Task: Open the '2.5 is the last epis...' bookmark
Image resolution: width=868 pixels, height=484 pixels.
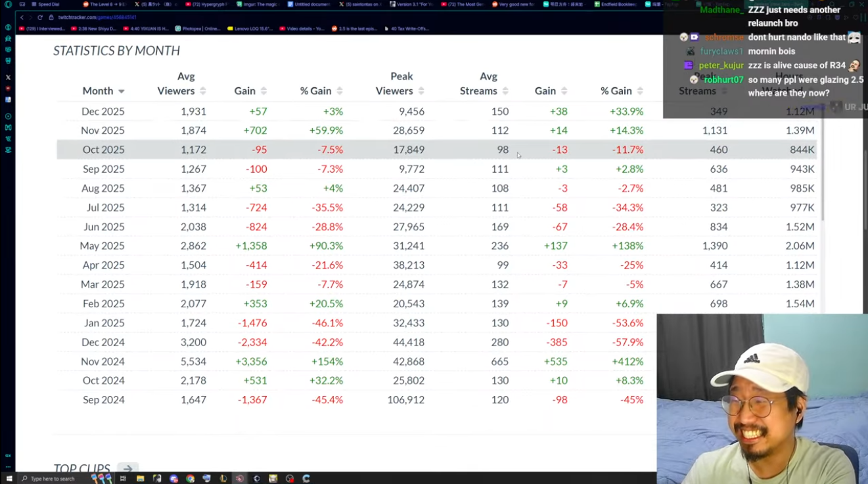Action: pos(355,29)
